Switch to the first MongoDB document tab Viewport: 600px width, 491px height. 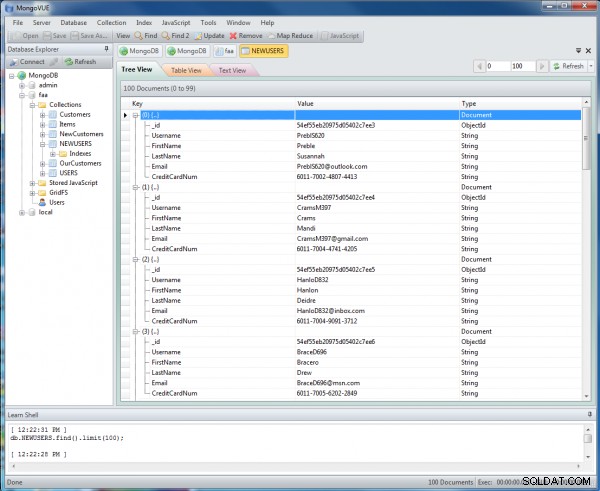(140, 51)
